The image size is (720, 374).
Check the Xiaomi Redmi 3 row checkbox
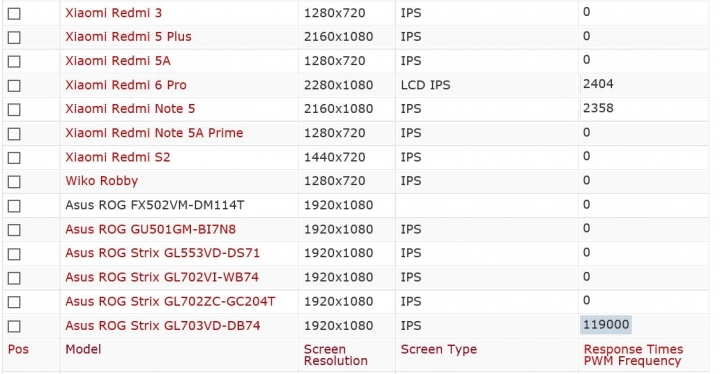pyautogui.click(x=14, y=14)
